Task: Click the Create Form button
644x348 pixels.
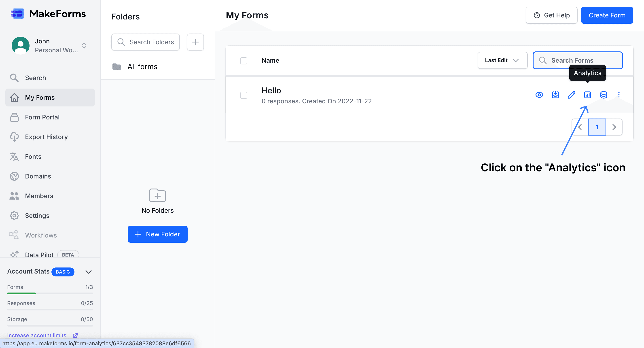Action: point(607,15)
